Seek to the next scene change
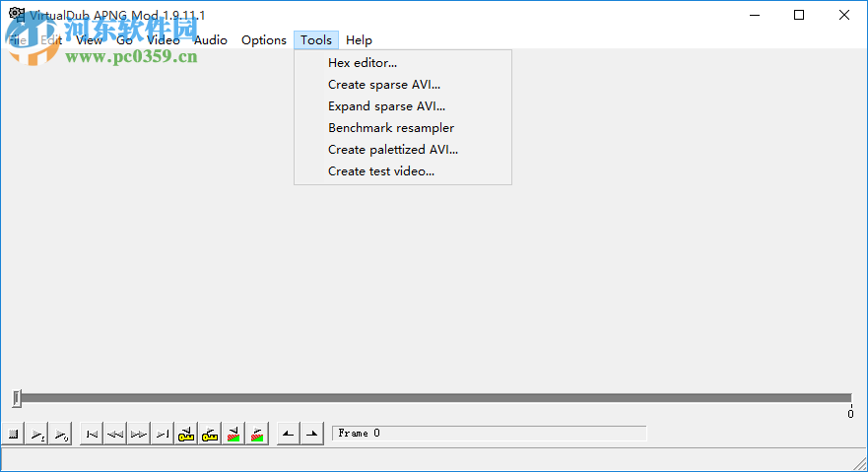868x472 pixels. pyautogui.click(x=258, y=434)
